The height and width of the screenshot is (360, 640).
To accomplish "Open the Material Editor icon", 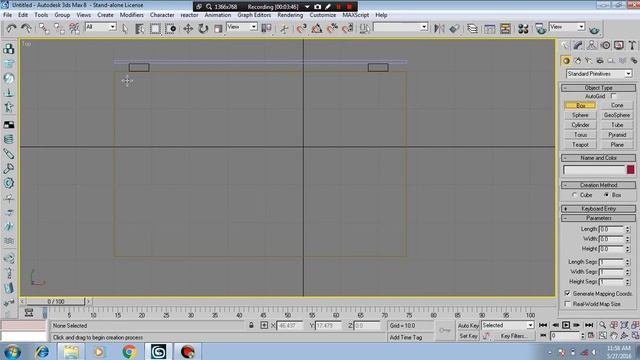I will coord(523,28).
